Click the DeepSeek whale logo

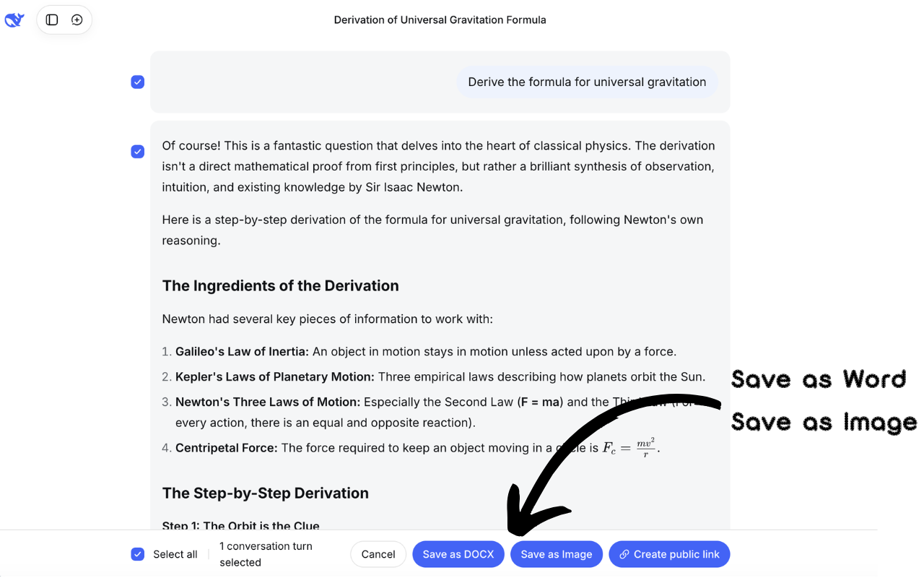coord(14,20)
